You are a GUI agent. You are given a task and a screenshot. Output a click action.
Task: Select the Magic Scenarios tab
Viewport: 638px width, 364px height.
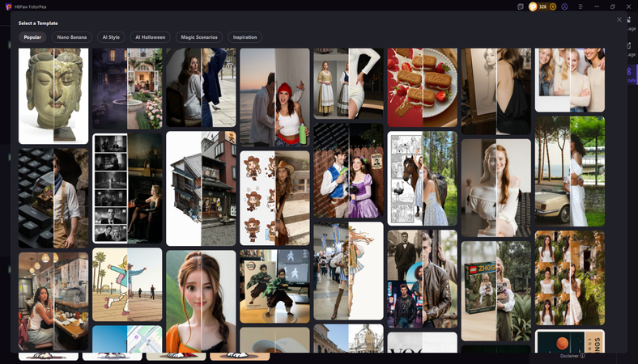pos(198,37)
